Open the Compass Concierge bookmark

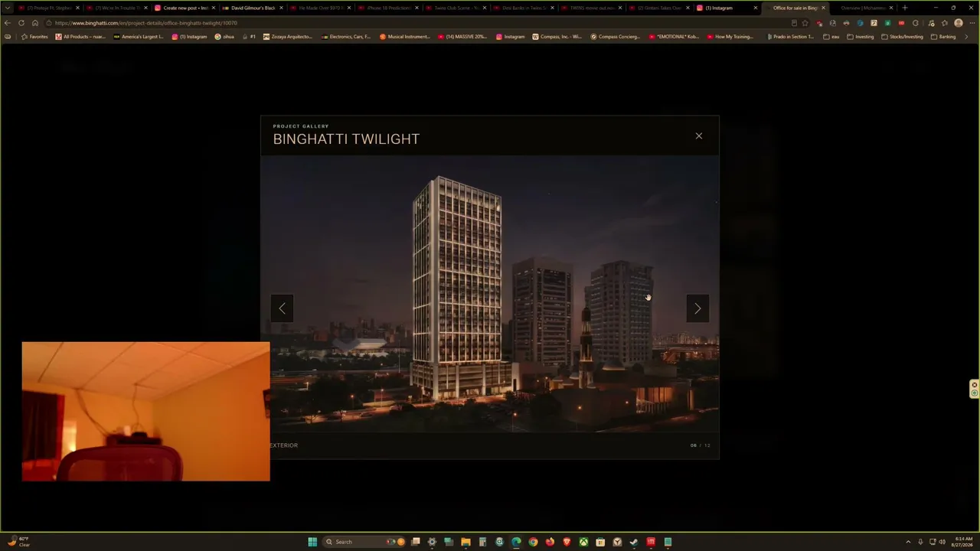[615, 37]
